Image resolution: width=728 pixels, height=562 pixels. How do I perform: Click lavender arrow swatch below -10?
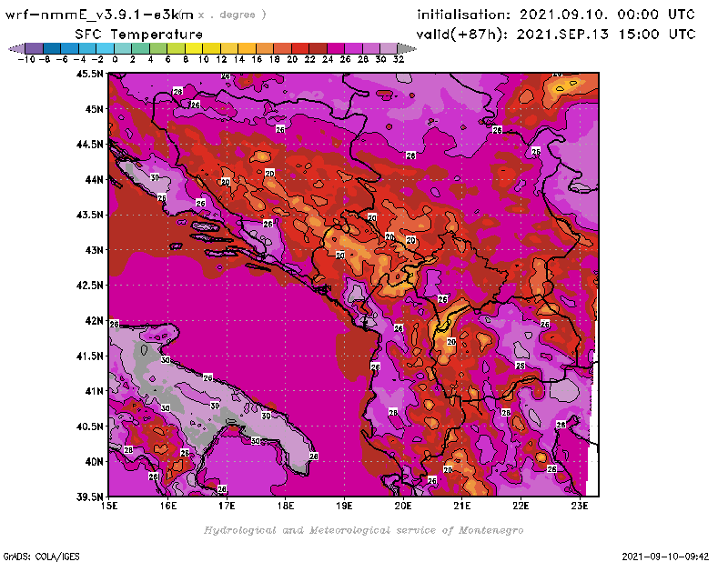click(16, 48)
